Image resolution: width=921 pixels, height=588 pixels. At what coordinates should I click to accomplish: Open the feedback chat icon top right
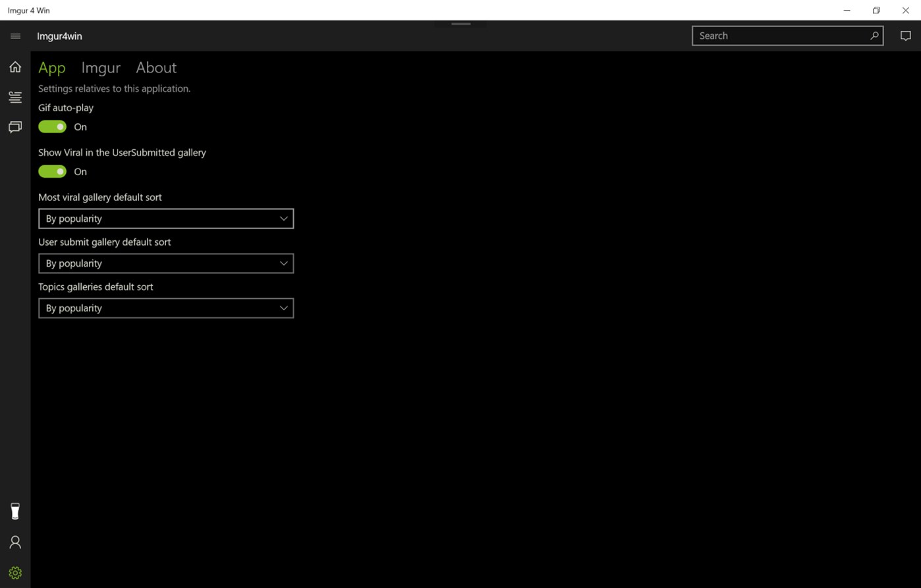coord(906,36)
